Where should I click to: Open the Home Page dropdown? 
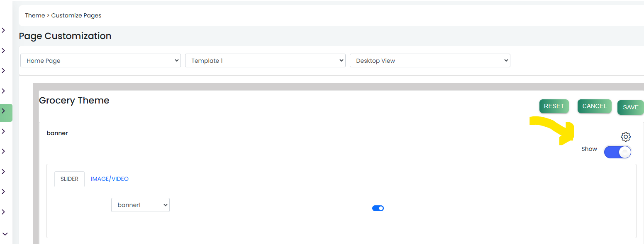pos(100,61)
